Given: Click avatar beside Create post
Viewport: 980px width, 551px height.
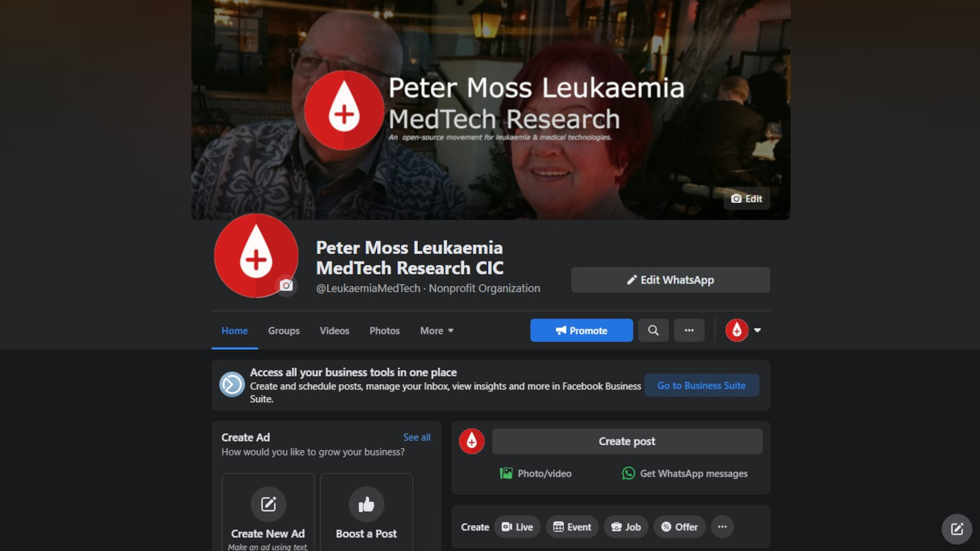Looking at the screenshot, I should coord(471,441).
